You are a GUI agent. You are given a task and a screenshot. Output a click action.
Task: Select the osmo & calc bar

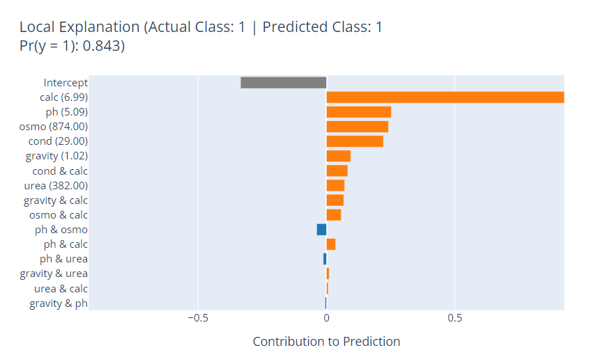334,215
